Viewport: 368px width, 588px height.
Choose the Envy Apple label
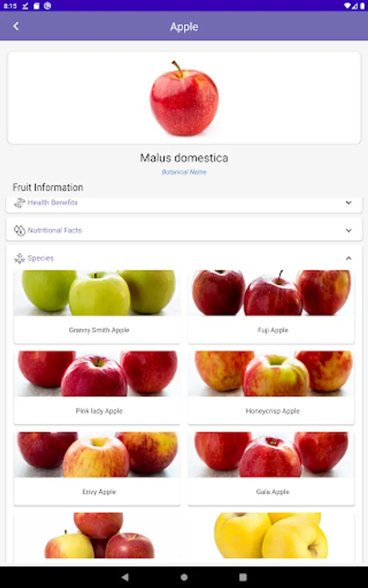click(x=99, y=491)
